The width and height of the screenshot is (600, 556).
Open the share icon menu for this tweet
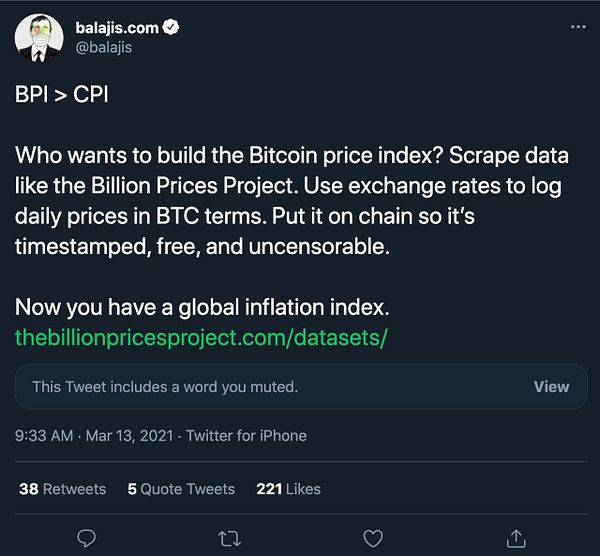tap(516, 537)
